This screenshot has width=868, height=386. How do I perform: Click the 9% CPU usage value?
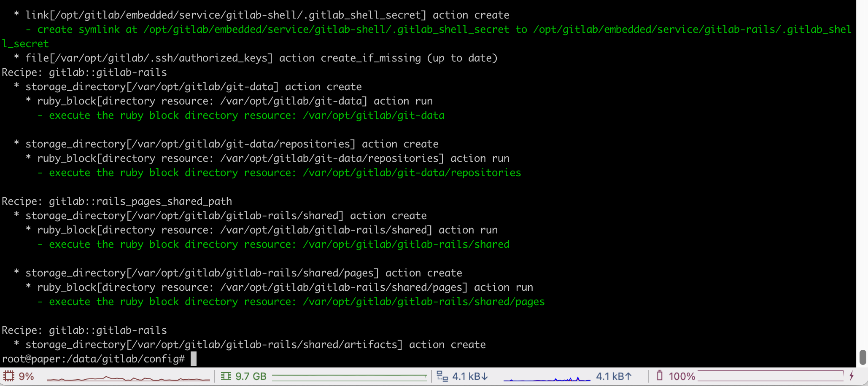(26, 376)
